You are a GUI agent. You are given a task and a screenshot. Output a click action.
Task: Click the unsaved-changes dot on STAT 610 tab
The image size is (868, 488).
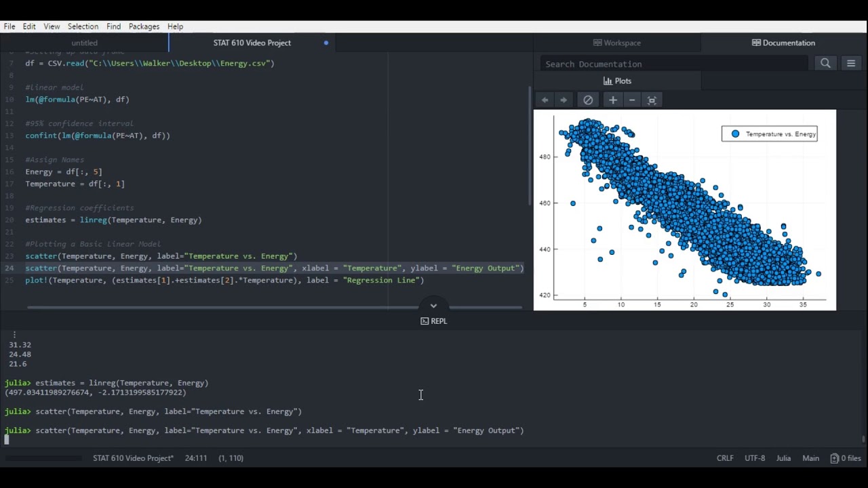pos(326,43)
